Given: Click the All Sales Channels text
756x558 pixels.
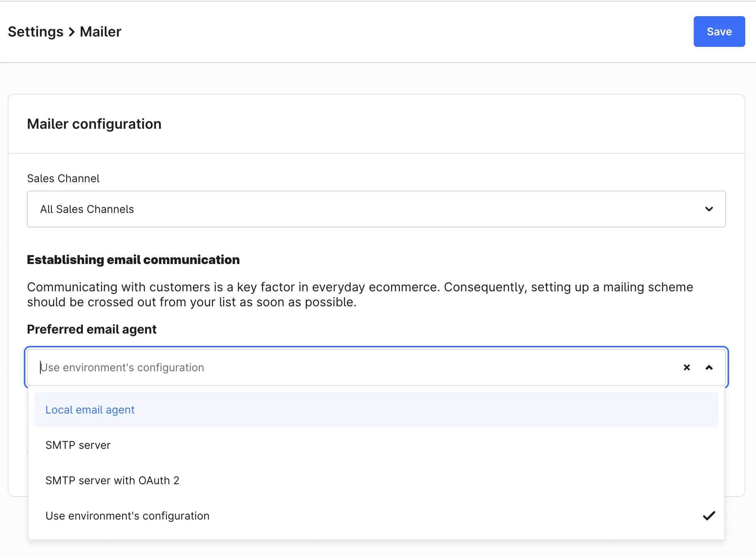Looking at the screenshot, I should point(87,209).
